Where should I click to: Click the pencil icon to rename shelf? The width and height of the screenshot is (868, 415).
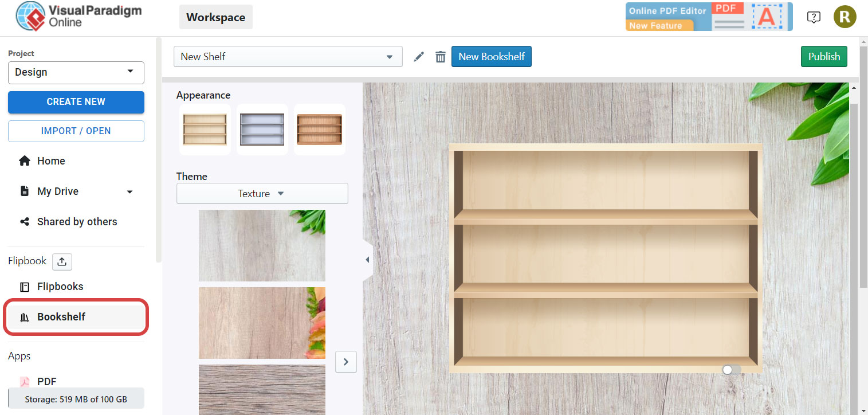[419, 57]
